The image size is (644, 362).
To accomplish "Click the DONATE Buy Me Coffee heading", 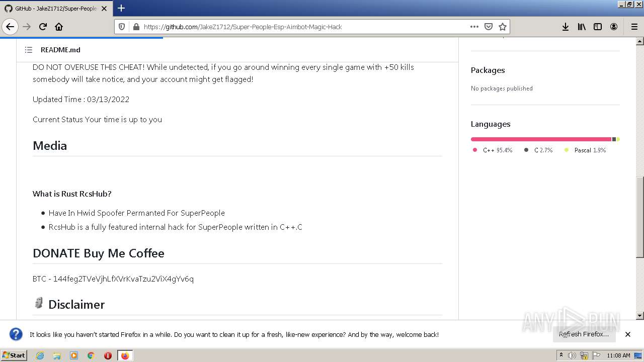I will pos(99,253).
